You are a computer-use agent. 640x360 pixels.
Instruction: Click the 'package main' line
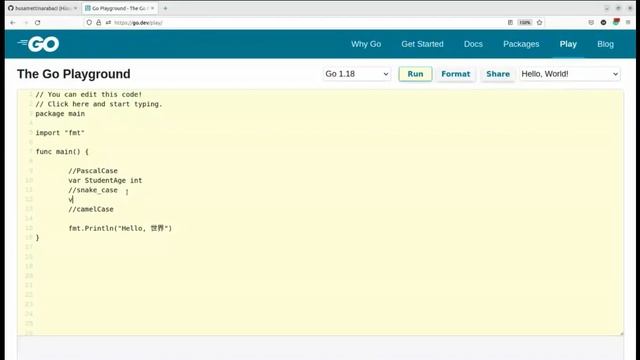[x=60, y=114]
